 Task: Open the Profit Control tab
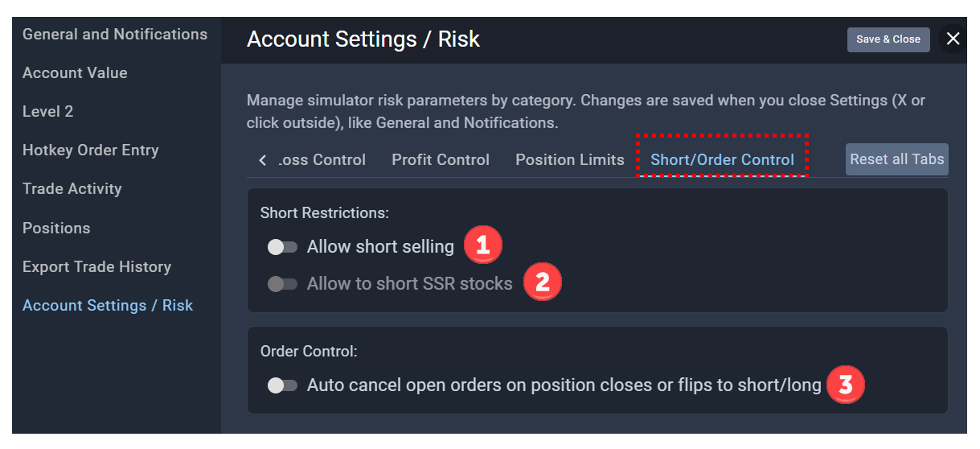point(441,160)
